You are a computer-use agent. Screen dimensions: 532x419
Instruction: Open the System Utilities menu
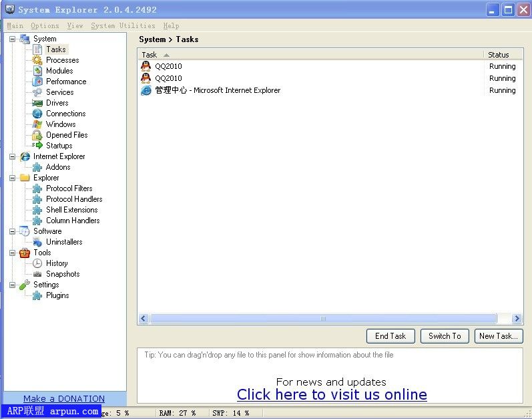click(x=123, y=26)
